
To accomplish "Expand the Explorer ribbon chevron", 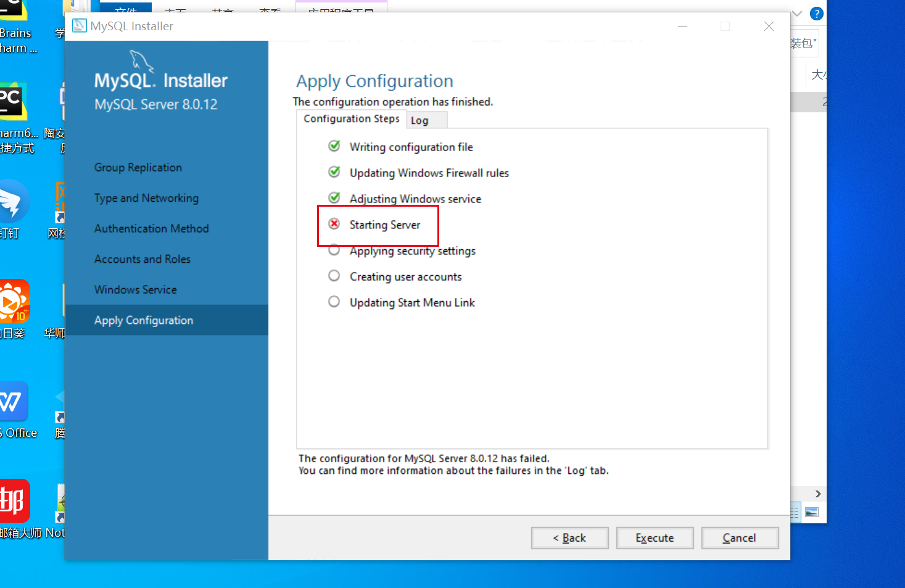I will pyautogui.click(x=797, y=14).
